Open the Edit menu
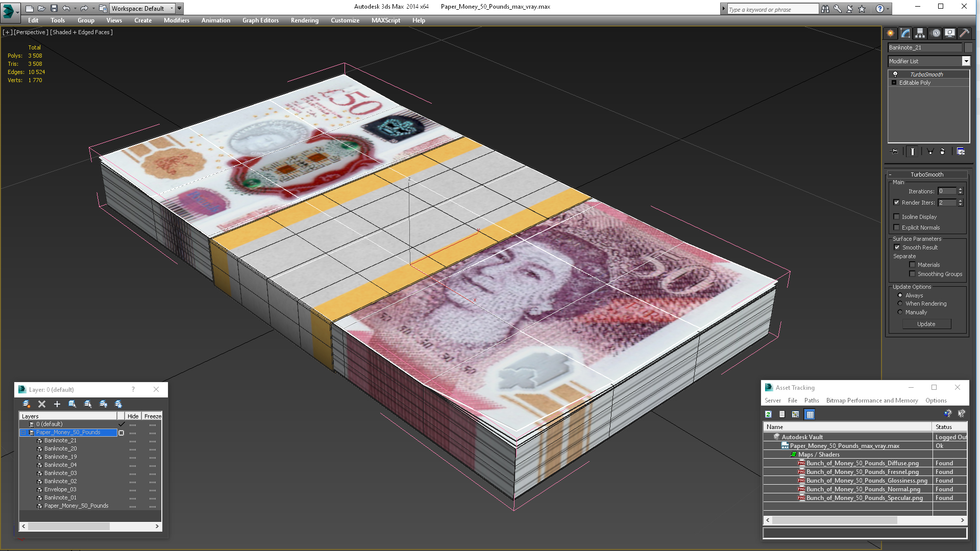The height and width of the screenshot is (551, 980). pos(33,20)
